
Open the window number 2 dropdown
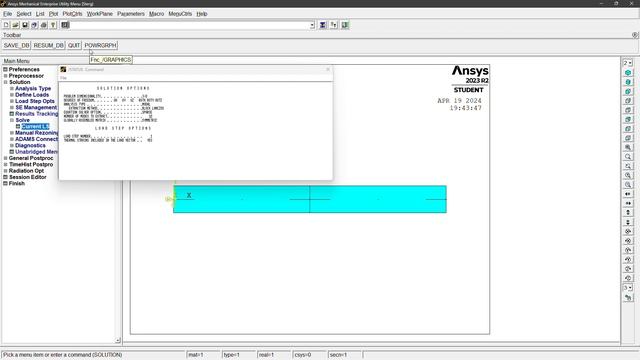(x=628, y=63)
